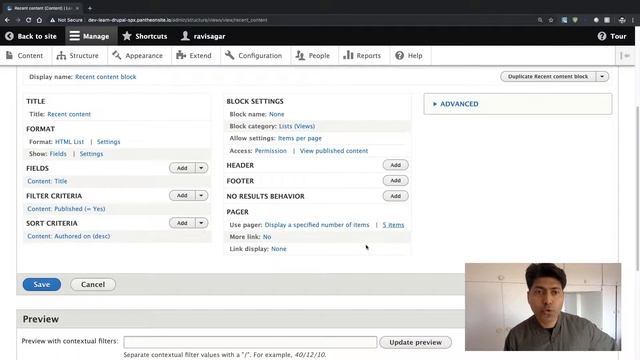This screenshot has height=360, width=640.
Task: Save the view
Action: 42,284
